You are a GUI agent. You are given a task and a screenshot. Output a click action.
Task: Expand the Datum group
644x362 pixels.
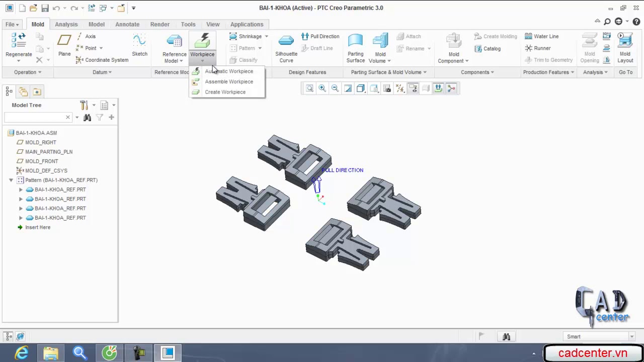coord(102,72)
